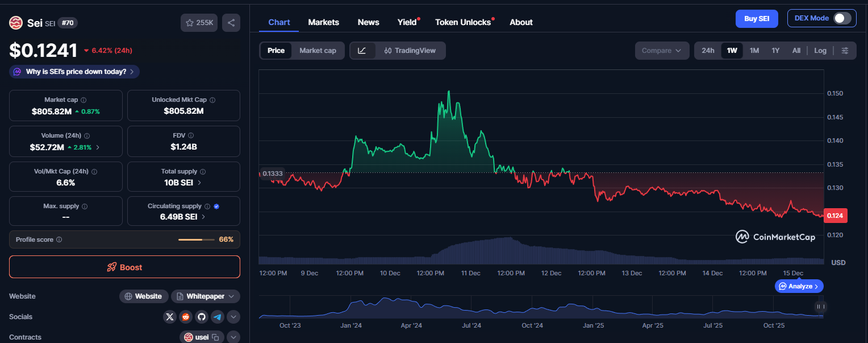
Task: Select the 1M chart timeframe
Action: pos(754,50)
